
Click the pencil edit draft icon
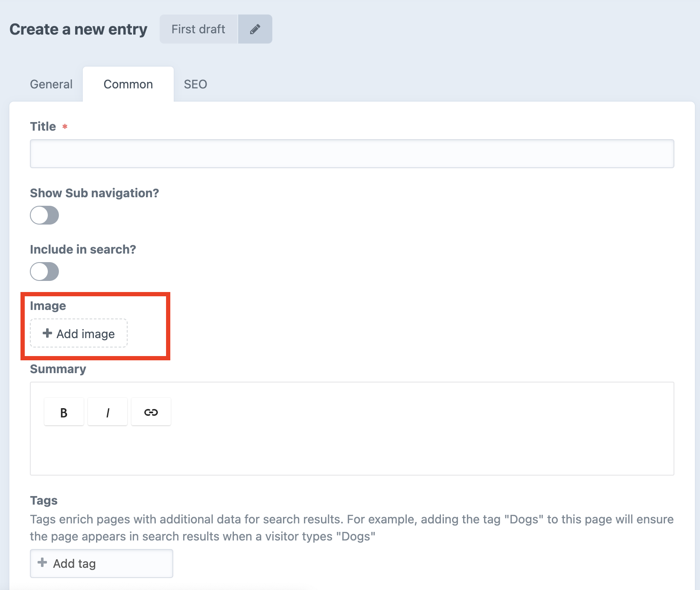pos(255,29)
